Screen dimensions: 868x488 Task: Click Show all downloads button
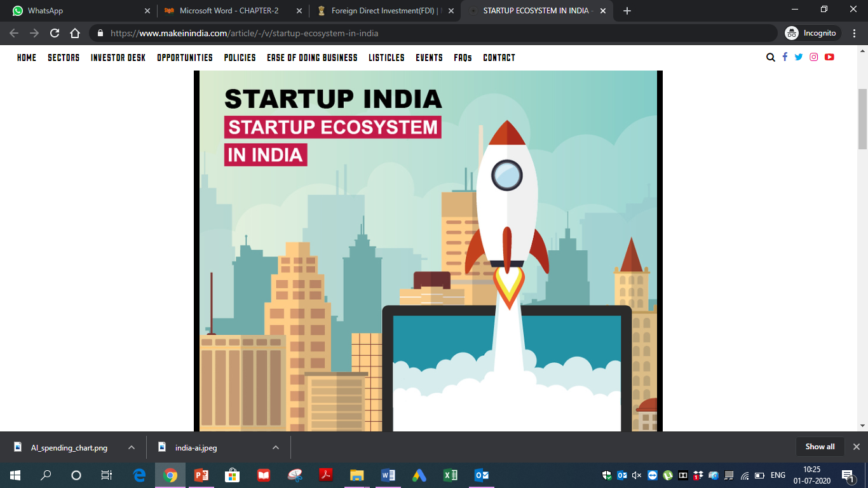(820, 447)
